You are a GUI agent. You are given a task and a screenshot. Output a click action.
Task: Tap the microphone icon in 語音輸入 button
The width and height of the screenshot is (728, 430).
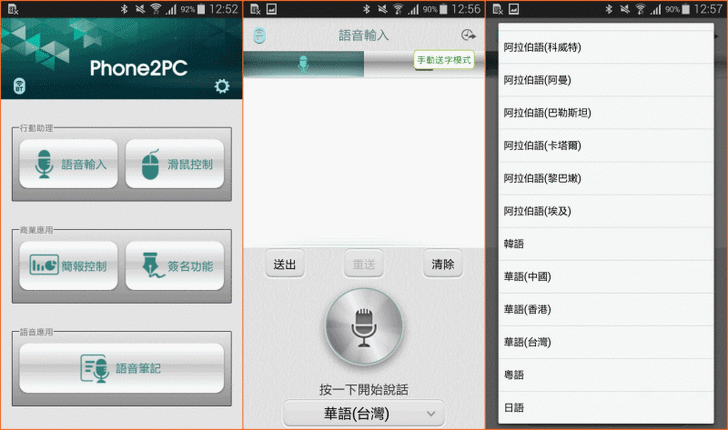[x=44, y=164]
